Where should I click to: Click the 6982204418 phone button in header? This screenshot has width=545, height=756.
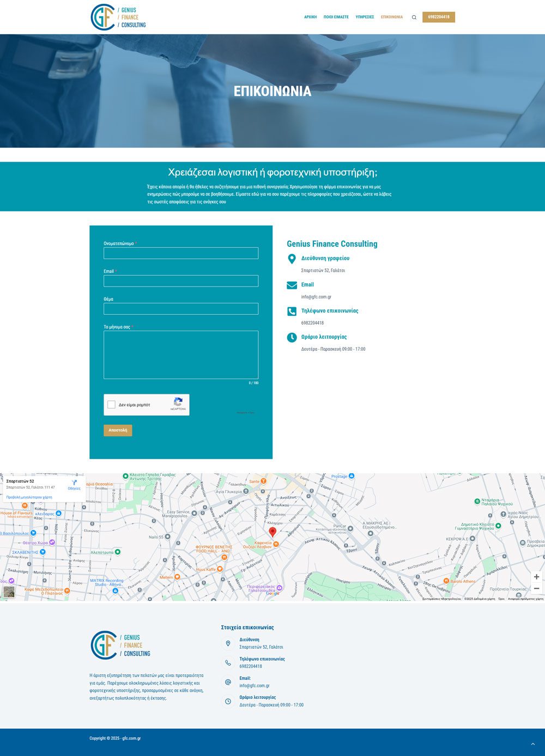[439, 17]
